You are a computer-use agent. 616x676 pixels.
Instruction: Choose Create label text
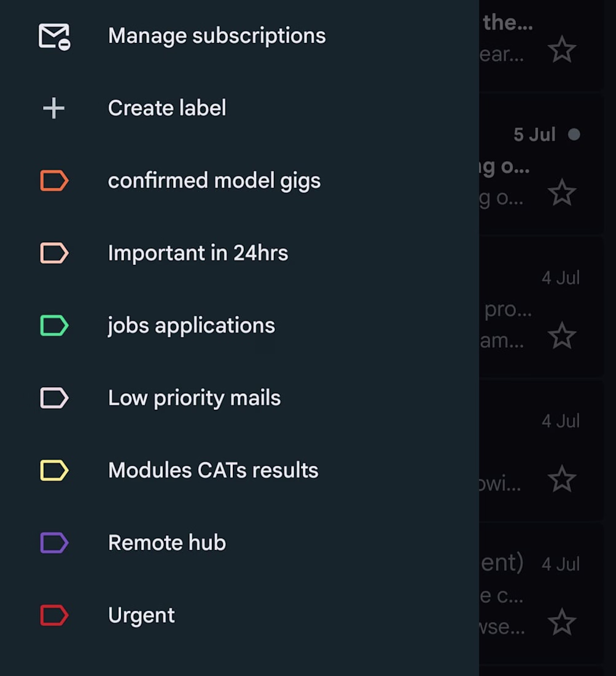[x=167, y=108]
